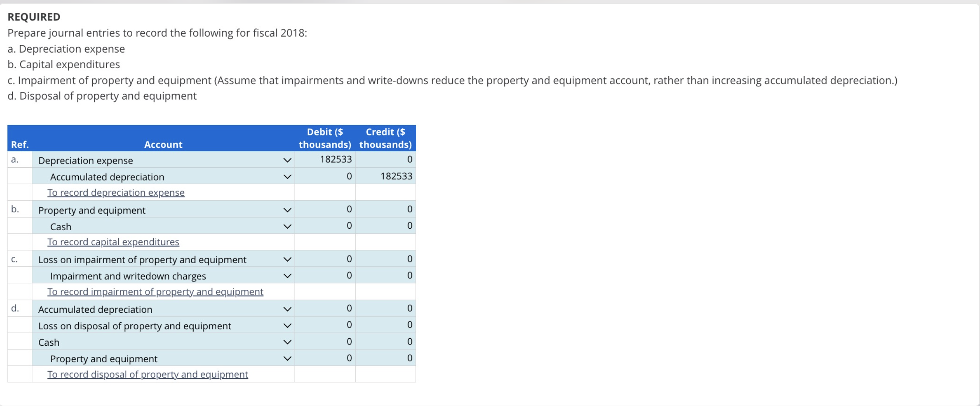Image resolution: width=980 pixels, height=406 pixels.
Task: Click the credit field for Property and equipment in entry d
Action: click(x=385, y=358)
